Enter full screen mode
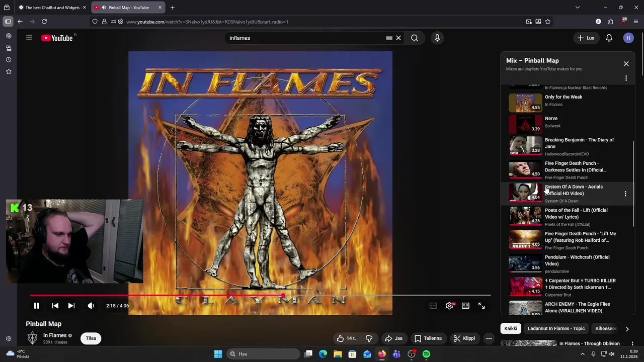The height and width of the screenshot is (362, 644). [481, 306]
